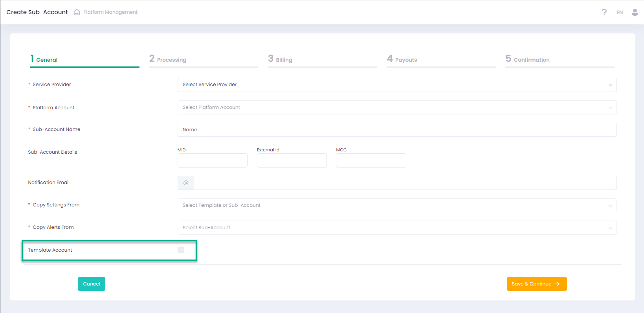Expand the Copy Alerts From dropdown

397,228
